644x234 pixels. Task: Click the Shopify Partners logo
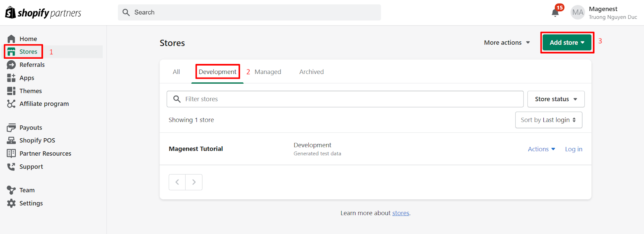pos(43,13)
